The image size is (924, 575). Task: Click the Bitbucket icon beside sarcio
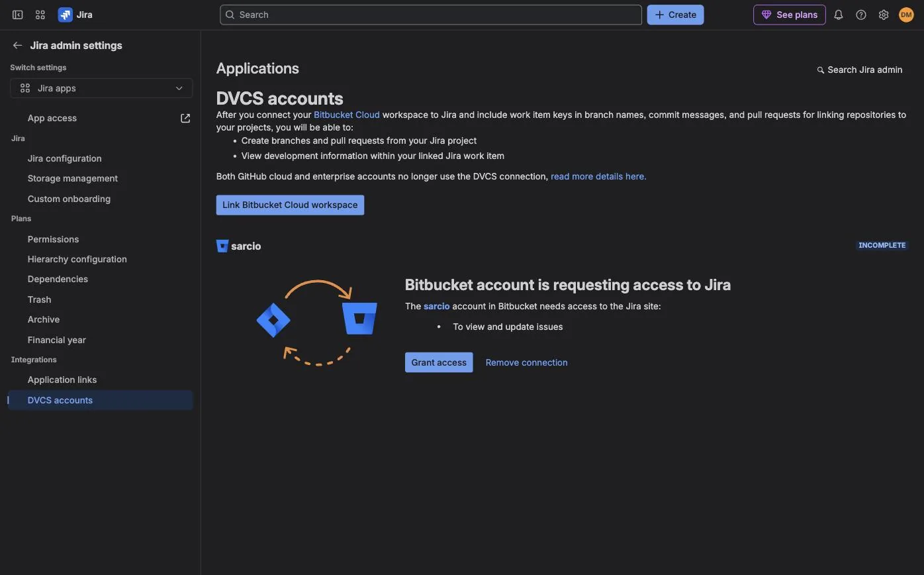point(222,246)
